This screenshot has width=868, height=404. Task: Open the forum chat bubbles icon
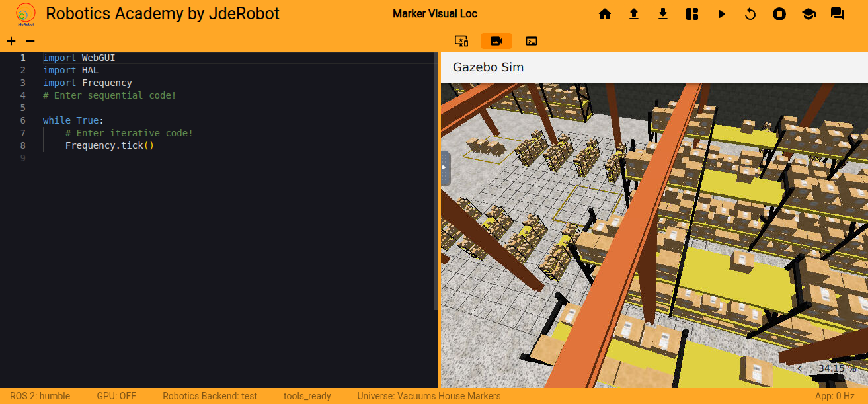pos(838,14)
